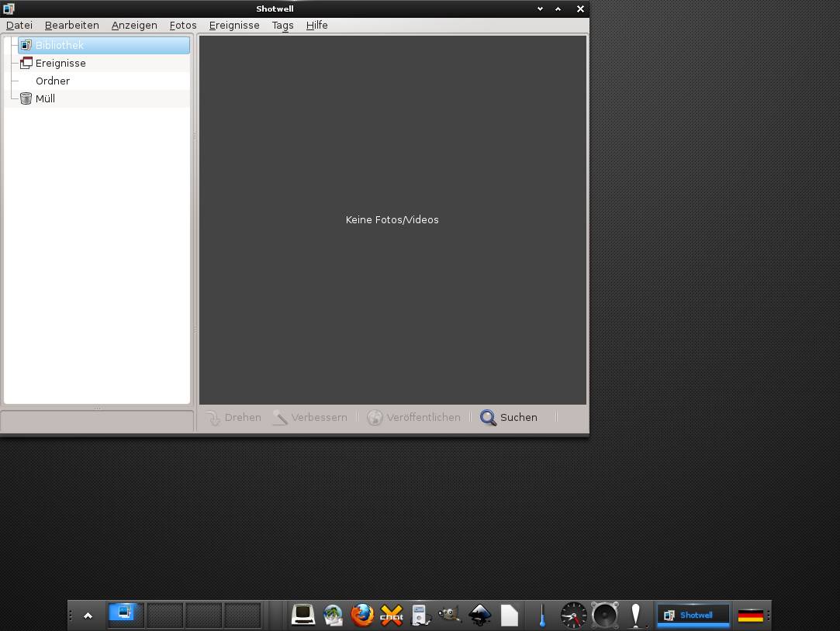Click the Veröffentlichen publish button
Viewport: 840px width, 631px height.
[414, 418]
